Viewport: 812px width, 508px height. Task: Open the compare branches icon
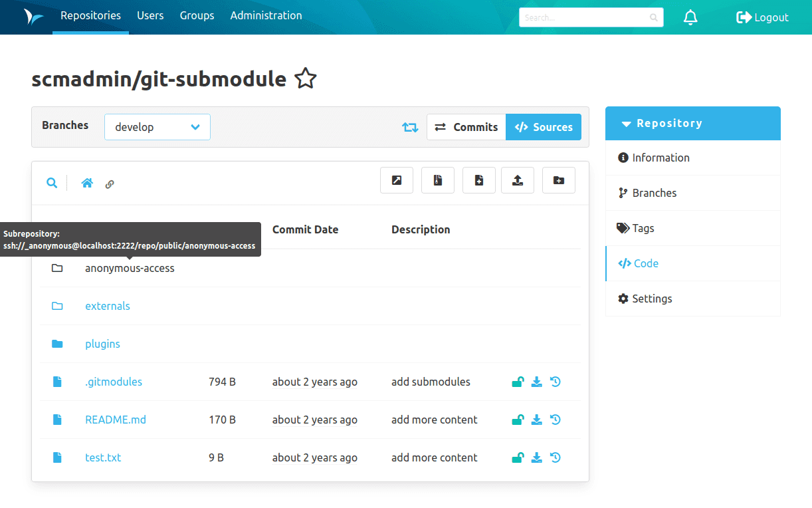pos(410,127)
